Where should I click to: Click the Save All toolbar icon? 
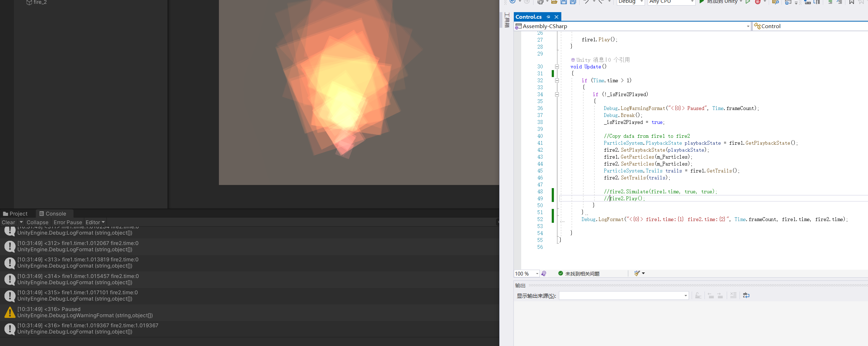tap(573, 2)
